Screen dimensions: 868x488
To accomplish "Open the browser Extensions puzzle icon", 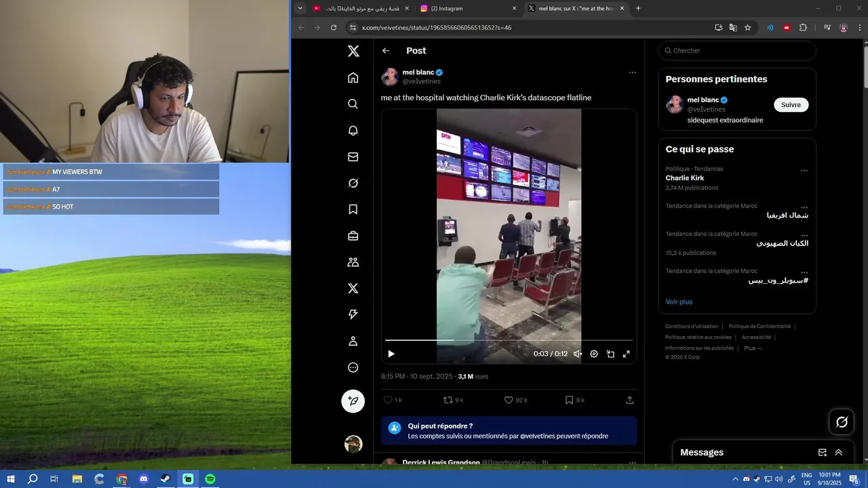I will pyautogui.click(x=803, y=28).
